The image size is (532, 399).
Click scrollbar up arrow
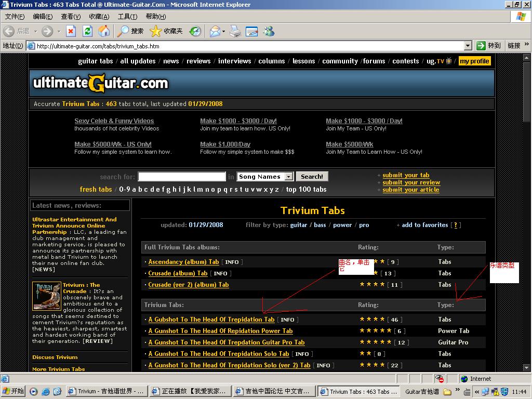click(x=526, y=58)
